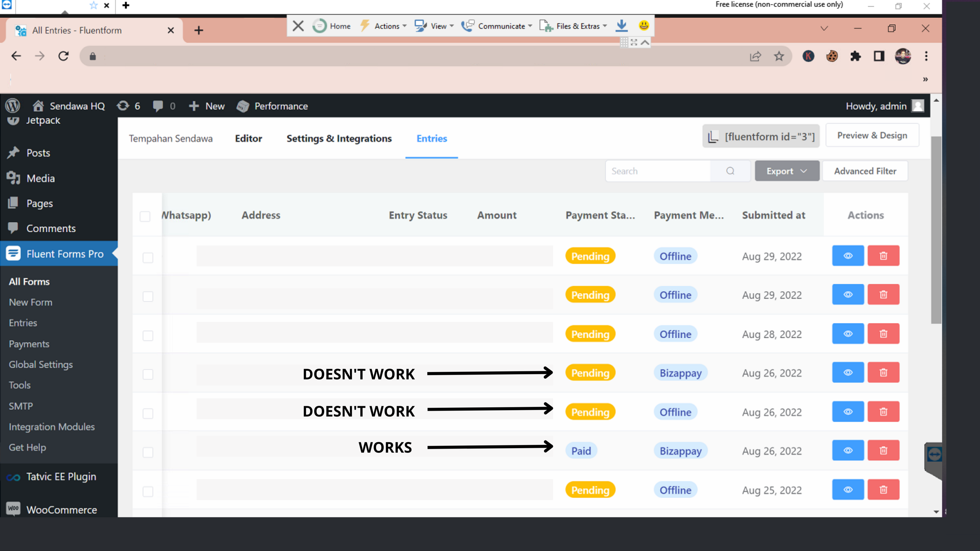This screenshot has width=980, height=551.
Task: Reload the page with refresh icon
Action: [x=64, y=56]
